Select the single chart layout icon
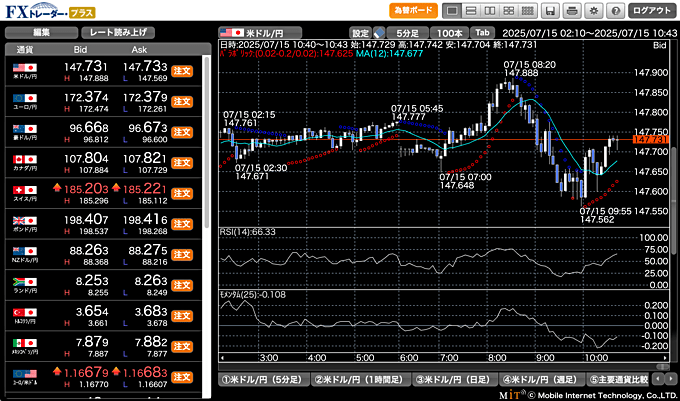Screen dimensions: 680x401 (x=452, y=11)
